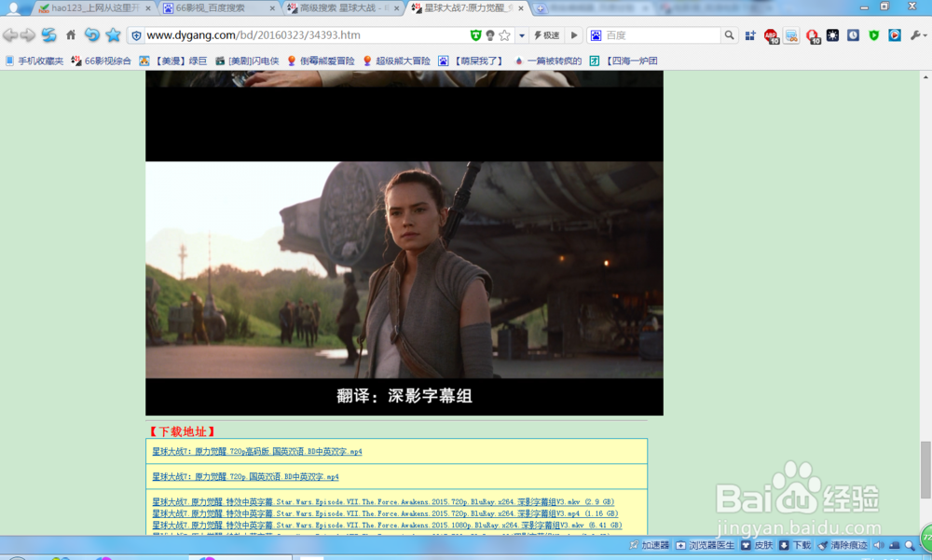Click the blue video player extension icon
The image size is (932, 560).
coord(895,35)
